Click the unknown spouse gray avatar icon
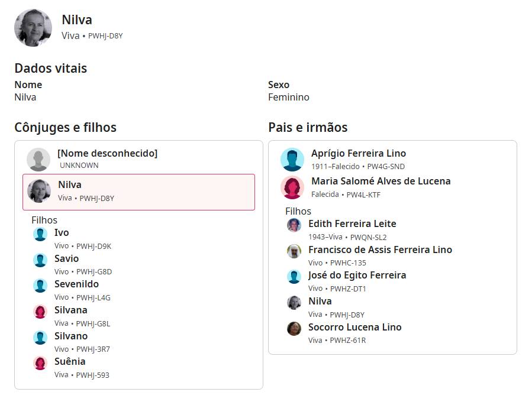The height and width of the screenshot is (418, 532). (38, 160)
